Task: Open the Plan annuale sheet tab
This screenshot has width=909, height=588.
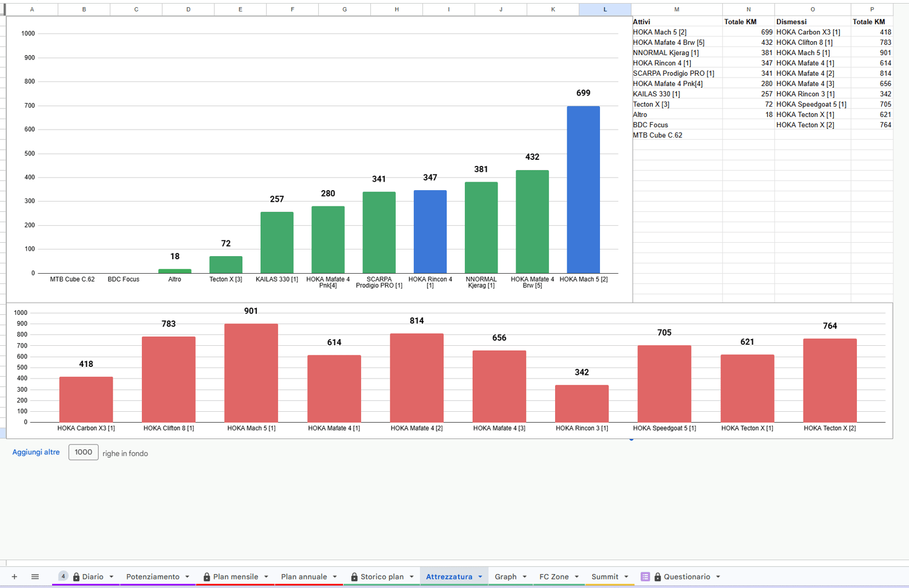Action: (304, 576)
